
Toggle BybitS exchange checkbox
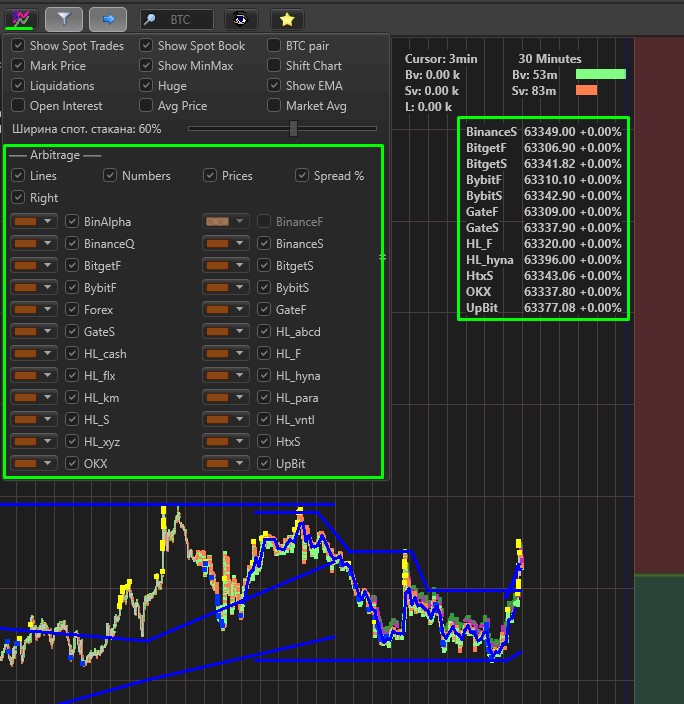[264, 287]
